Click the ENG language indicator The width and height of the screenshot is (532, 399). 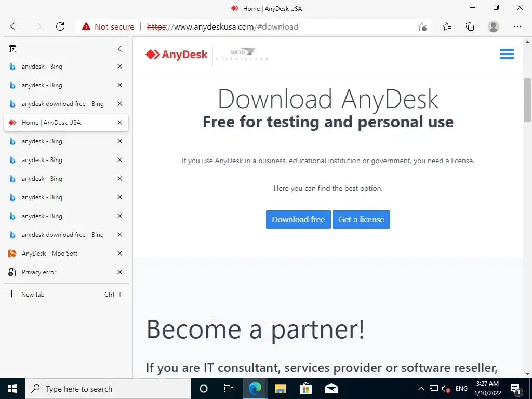coord(461,389)
